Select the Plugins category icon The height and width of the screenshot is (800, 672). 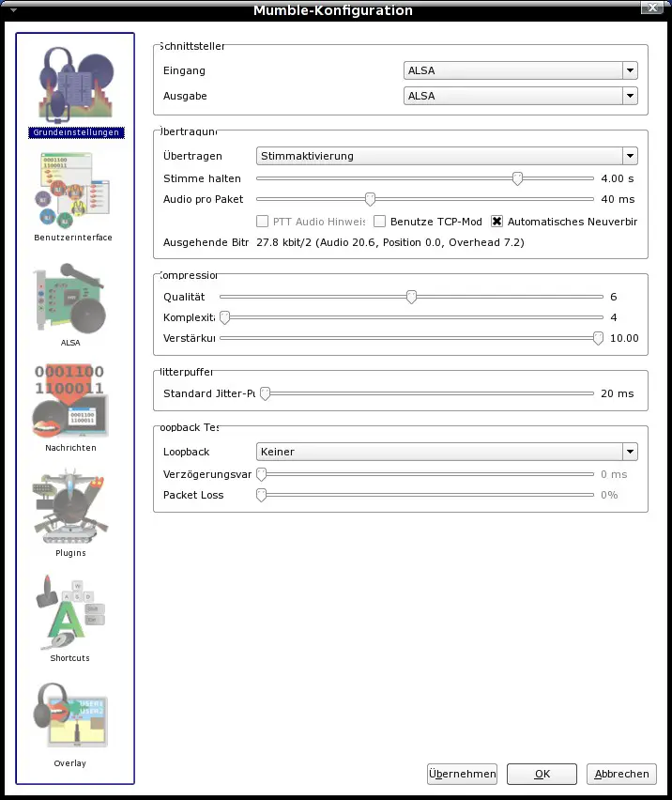pyautogui.click(x=70, y=513)
